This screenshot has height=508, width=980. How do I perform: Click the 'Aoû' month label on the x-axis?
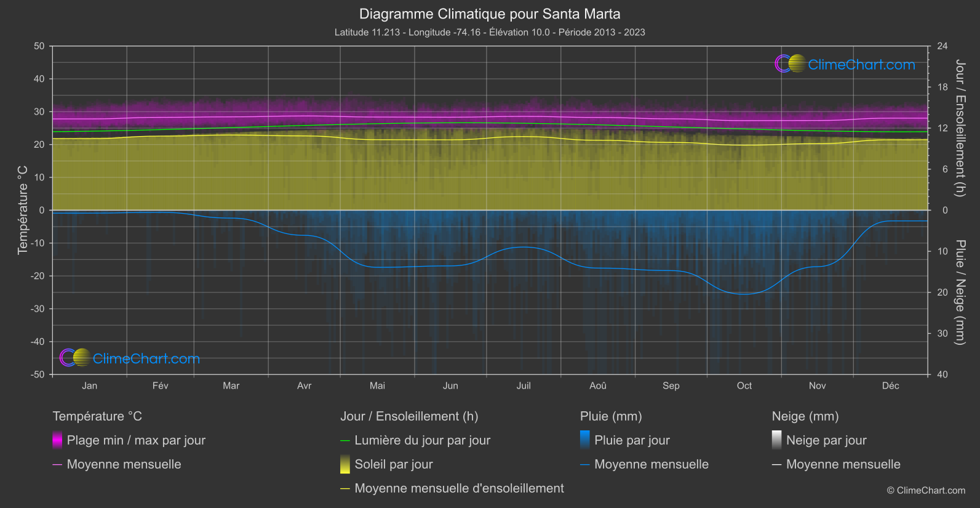click(598, 385)
